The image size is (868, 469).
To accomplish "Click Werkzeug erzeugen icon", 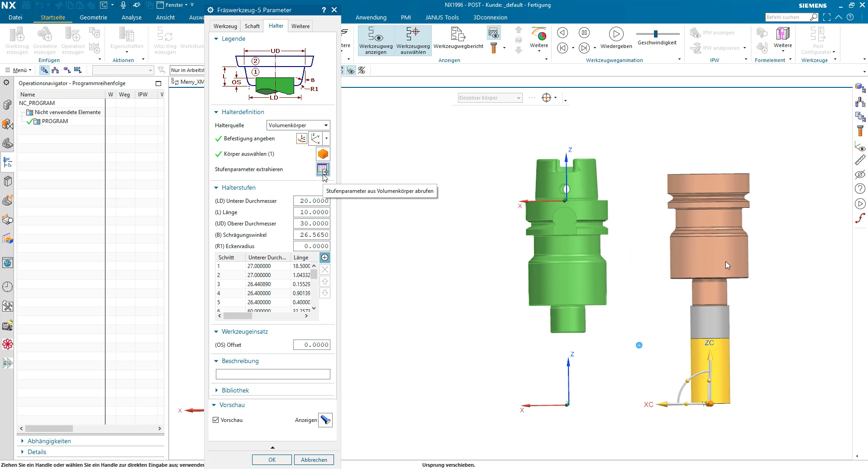I will point(17,40).
